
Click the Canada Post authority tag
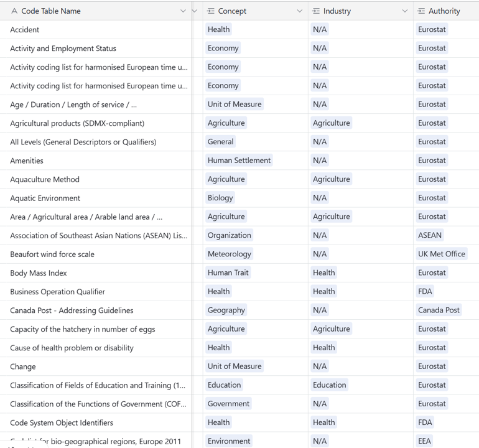tap(439, 310)
